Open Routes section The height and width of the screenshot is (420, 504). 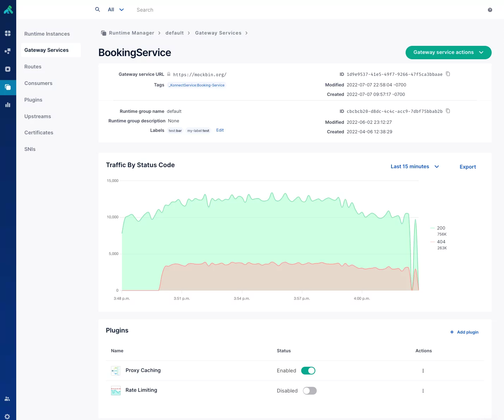pyautogui.click(x=33, y=67)
